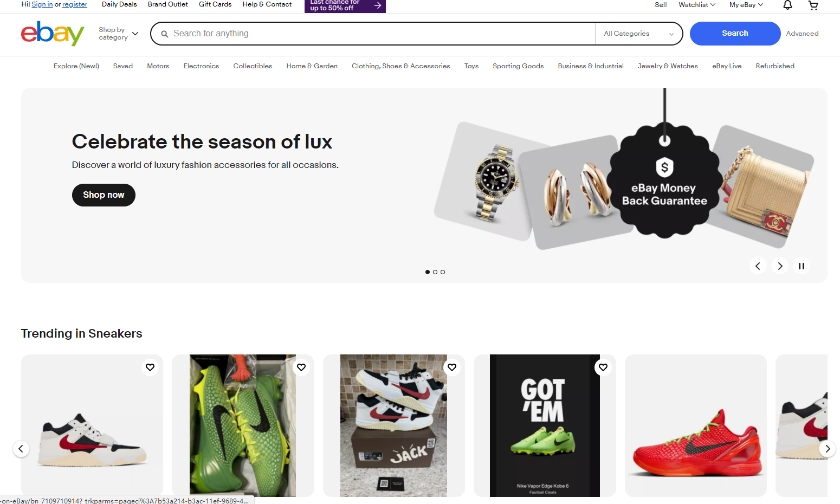Expand the All Categories dropdown
The width and height of the screenshot is (840, 504).
click(638, 34)
